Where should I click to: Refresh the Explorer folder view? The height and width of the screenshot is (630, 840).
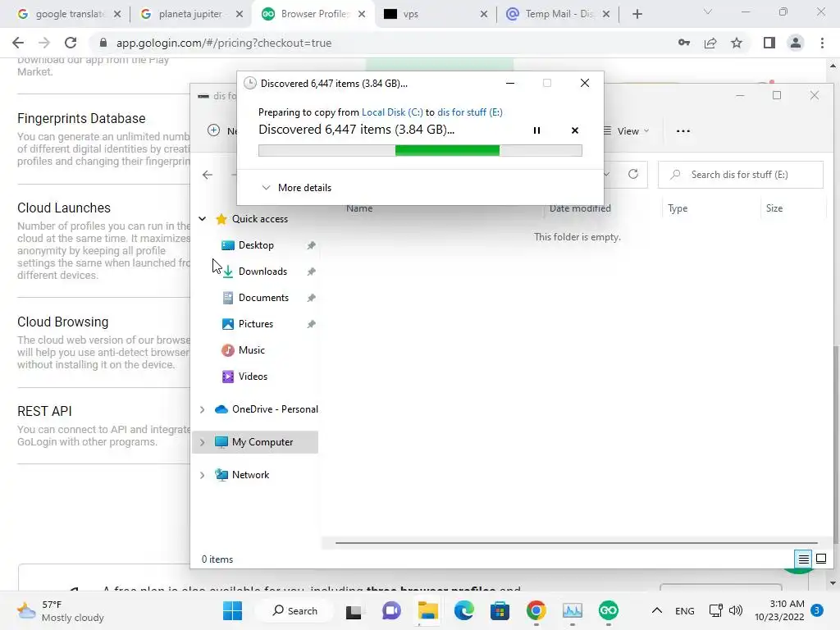click(633, 174)
